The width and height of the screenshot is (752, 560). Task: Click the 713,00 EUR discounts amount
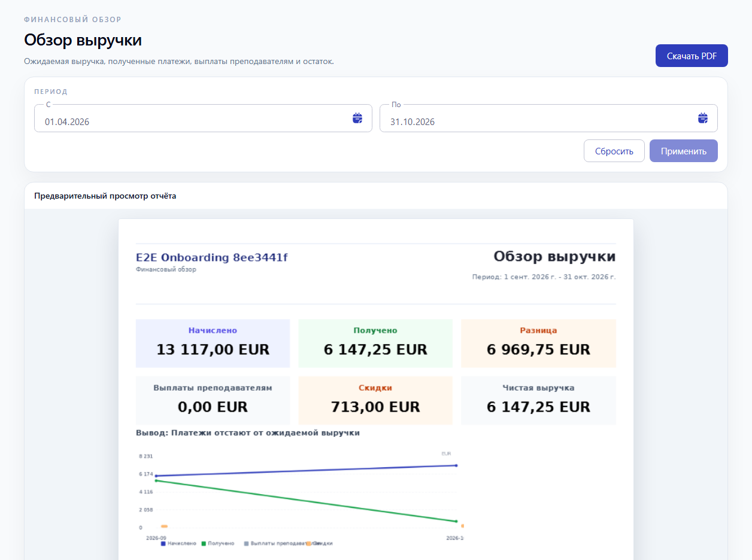375,407
